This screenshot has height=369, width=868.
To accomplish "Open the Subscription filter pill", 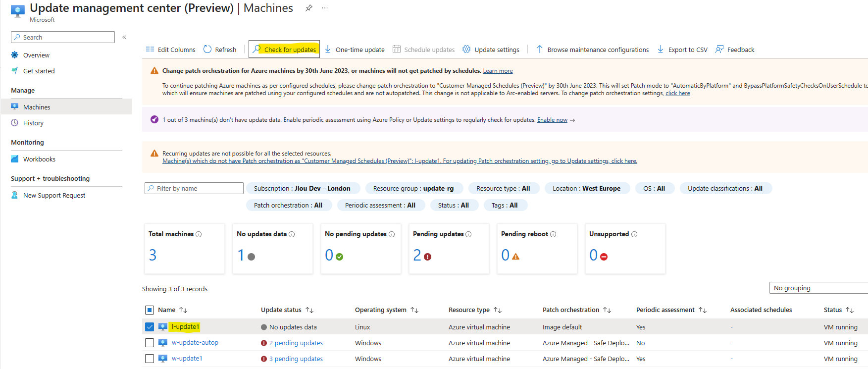I will click(302, 188).
